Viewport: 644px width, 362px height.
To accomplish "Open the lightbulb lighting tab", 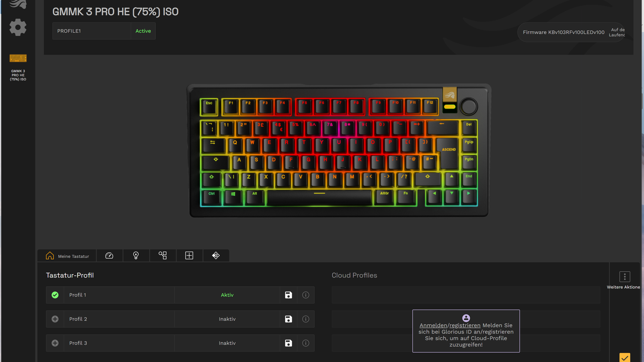I will (136, 256).
